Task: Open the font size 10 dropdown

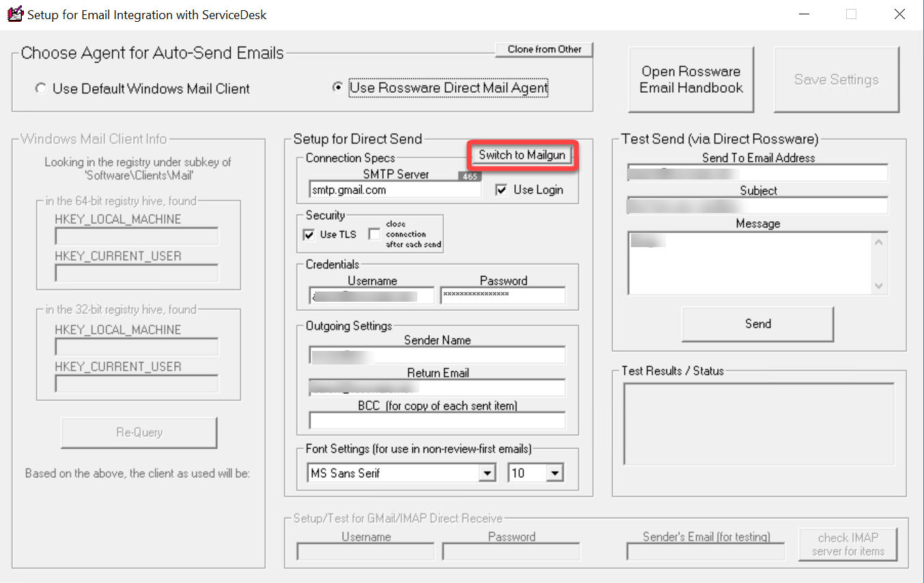Action: tap(554, 472)
